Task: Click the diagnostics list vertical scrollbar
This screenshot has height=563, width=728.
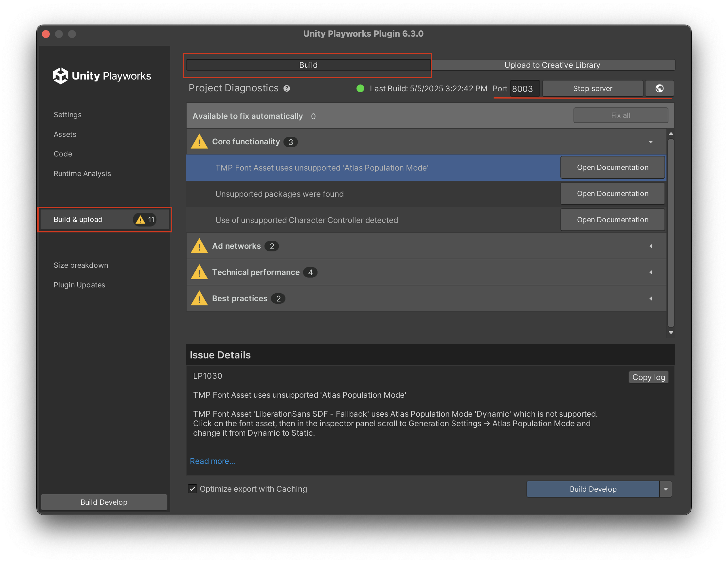Action: coord(671,233)
